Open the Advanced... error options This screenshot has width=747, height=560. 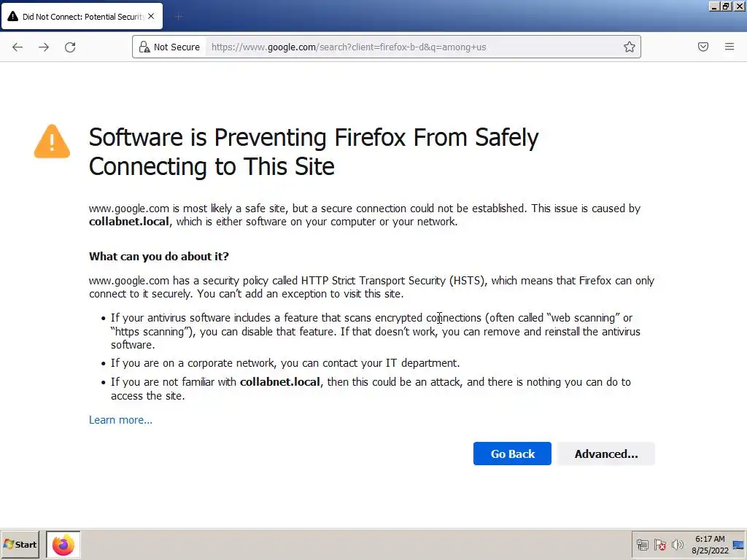pyautogui.click(x=605, y=454)
